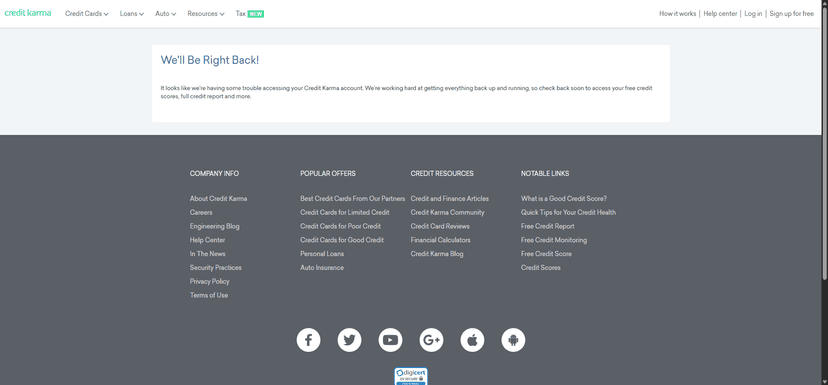Open the Facebook social icon
Viewport: 828px width, 385px height.
(308, 340)
